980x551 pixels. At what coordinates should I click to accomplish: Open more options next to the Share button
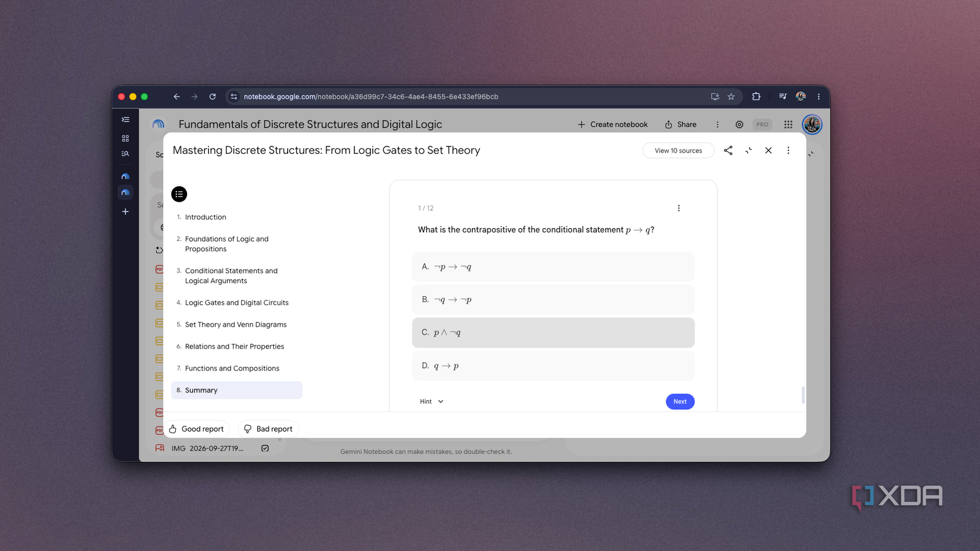[x=717, y=125]
